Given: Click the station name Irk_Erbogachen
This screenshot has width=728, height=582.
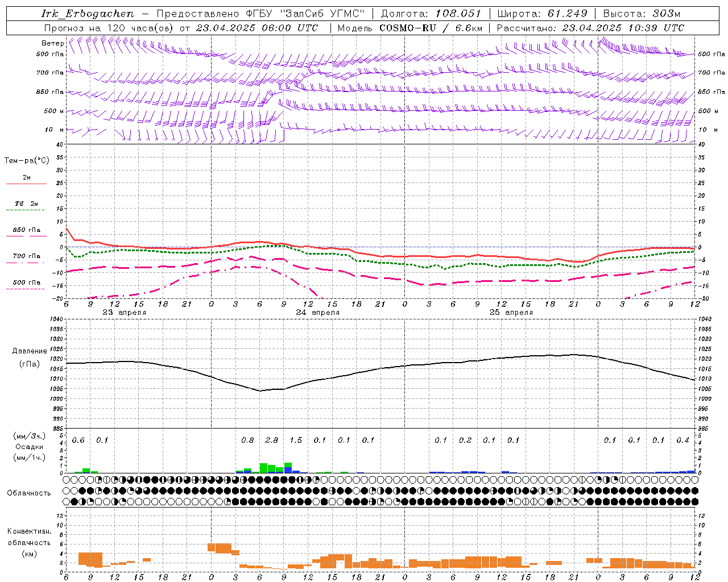Looking at the screenshot, I should (x=88, y=14).
